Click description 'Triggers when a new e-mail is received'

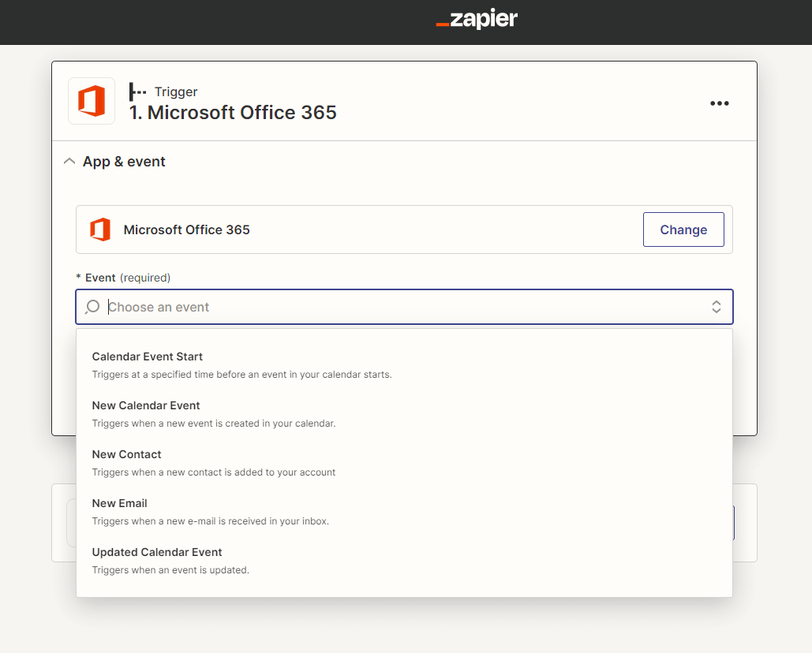tap(210, 521)
